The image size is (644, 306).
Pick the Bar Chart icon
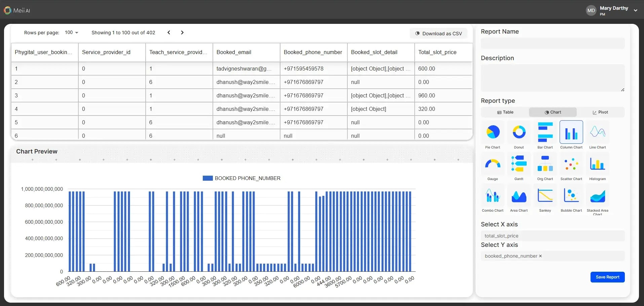545,132
